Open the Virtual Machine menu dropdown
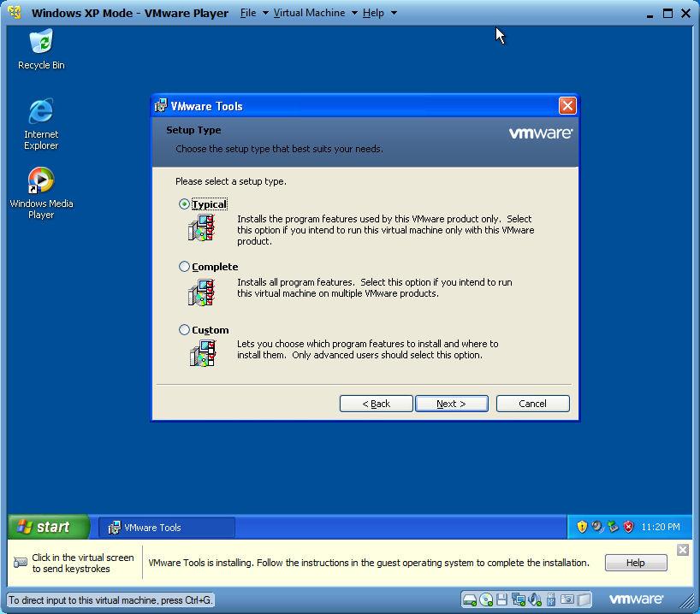Viewport: 700px width, 614px height. (314, 13)
